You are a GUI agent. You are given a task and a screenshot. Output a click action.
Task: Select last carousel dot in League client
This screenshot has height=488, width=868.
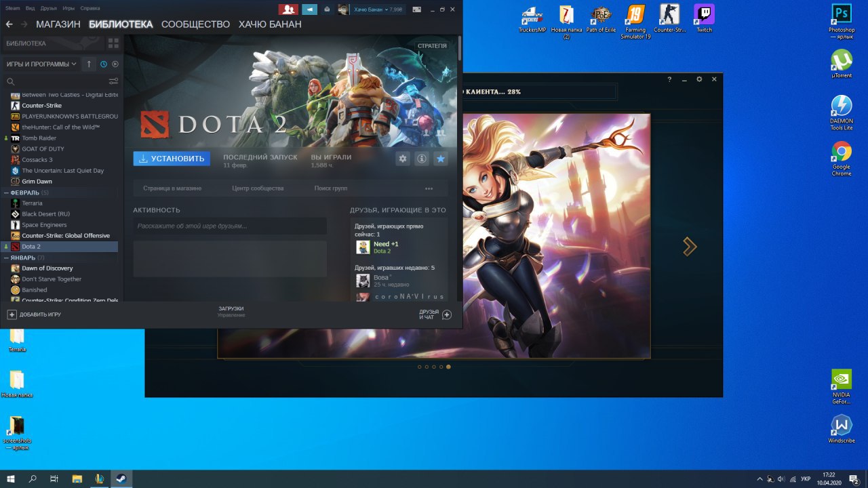(x=448, y=367)
